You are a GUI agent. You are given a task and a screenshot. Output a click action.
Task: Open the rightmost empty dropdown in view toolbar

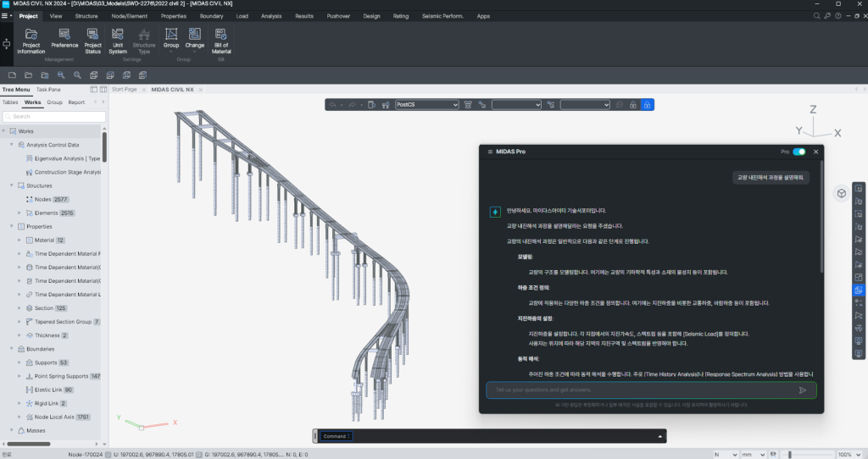pos(585,104)
